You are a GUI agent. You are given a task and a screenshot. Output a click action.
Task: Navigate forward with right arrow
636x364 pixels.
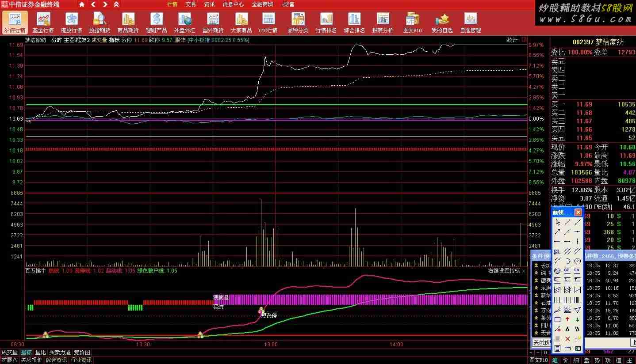point(105,4)
